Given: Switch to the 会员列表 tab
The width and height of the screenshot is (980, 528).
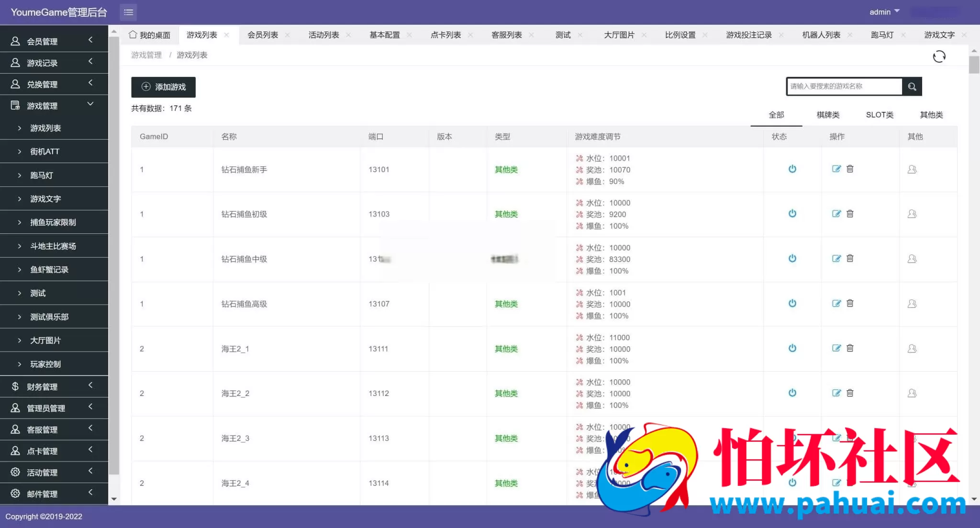Looking at the screenshot, I should click(x=263, y=35).
